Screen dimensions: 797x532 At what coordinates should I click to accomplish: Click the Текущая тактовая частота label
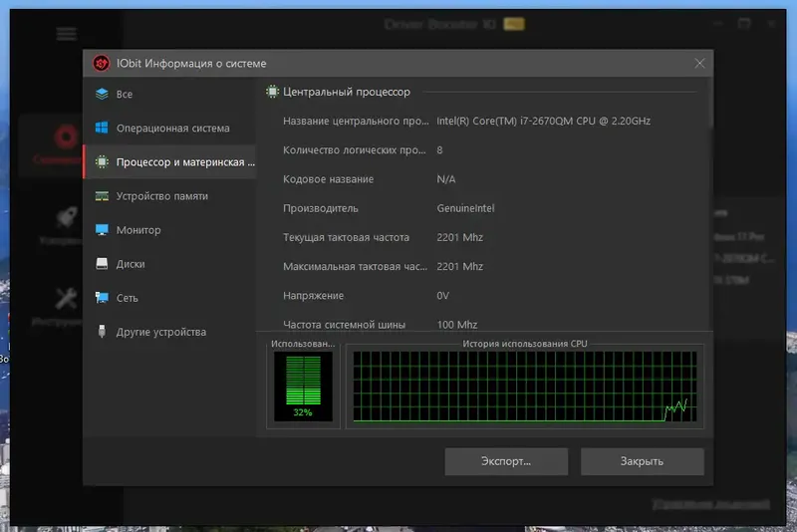(346, 237)
